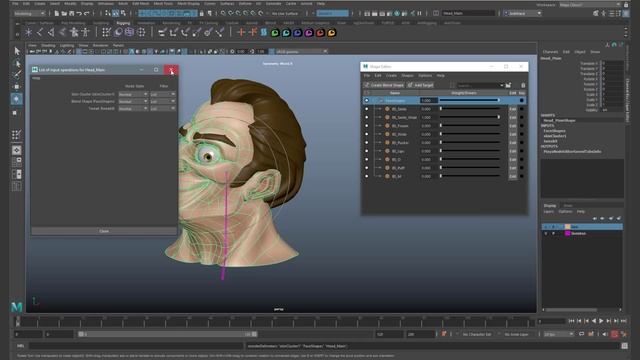Toggle visibility circle of BS_Pucker target

point(367,143)
